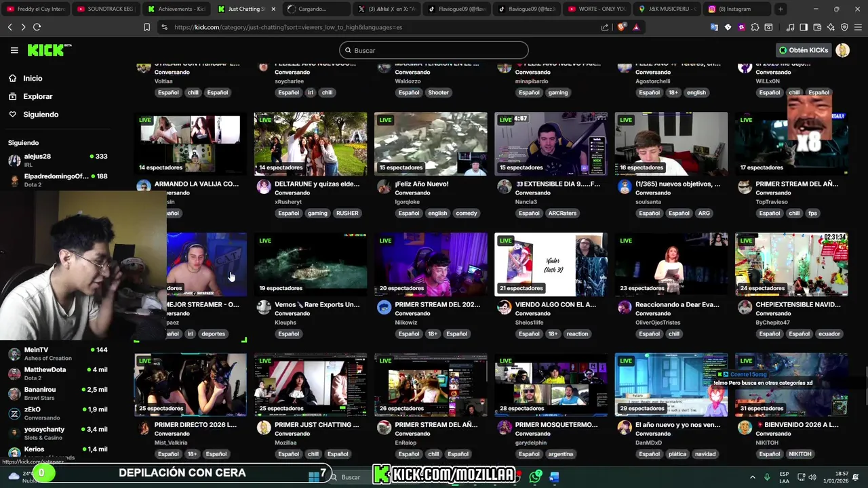This screenshot has height=488, width=868.
Task: Click the browser address bar URL
Action: tap(288, 27)
